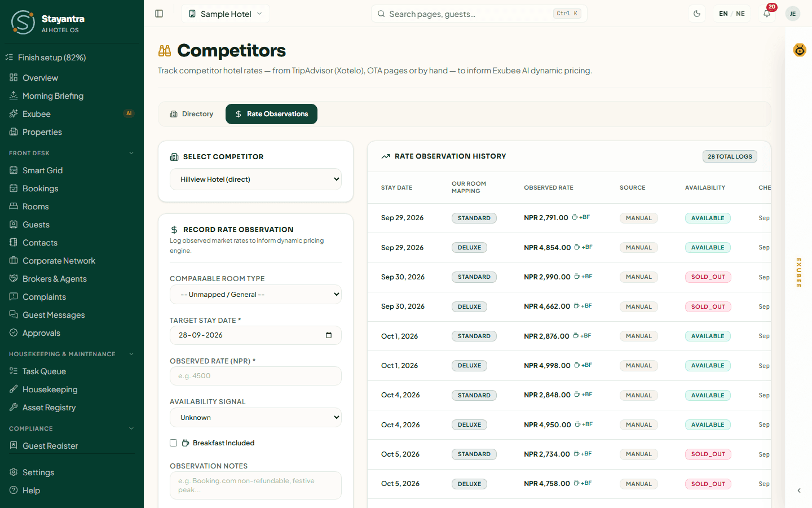Check the Breakfast Included checkbox
This screenshot has height=508, width=812.
point(174,443)
